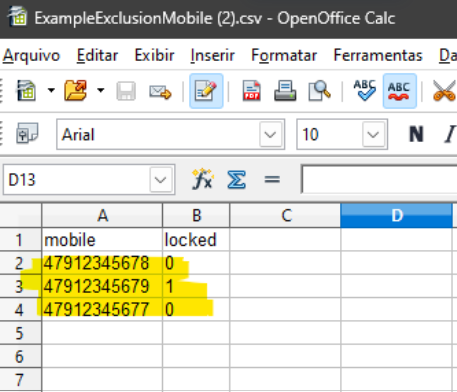Open the Formatar menu
Image resolution: width=457 pixels, height=392 pixels.
click(284, 55)
